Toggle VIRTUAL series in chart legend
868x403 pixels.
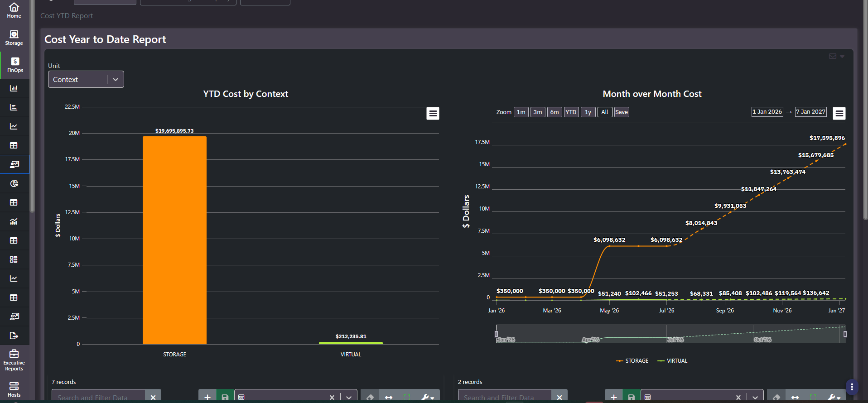pyautogui.click(x=672, y=361)
